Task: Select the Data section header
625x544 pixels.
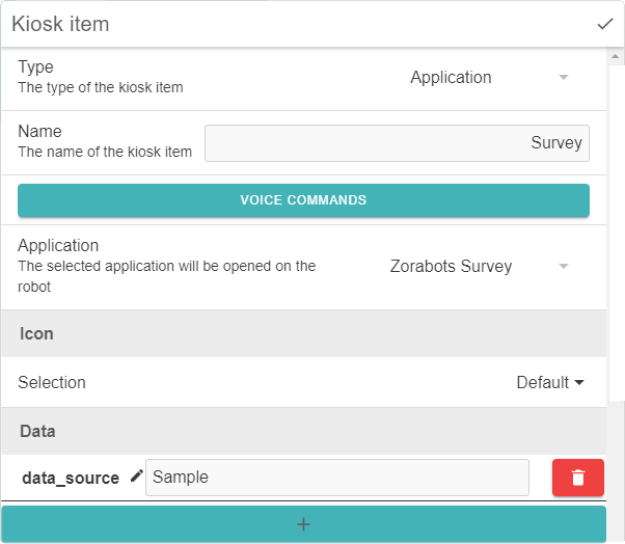Action: point(304,431)
